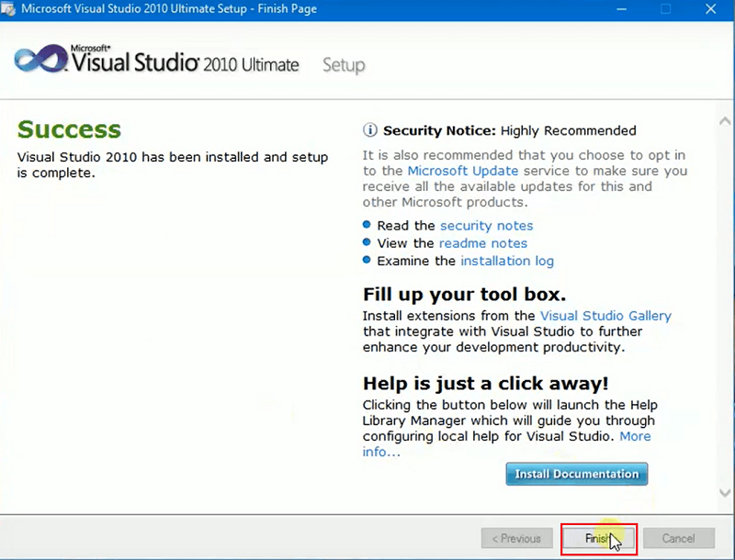Click the setup icon in the title bar

point(8,8)
